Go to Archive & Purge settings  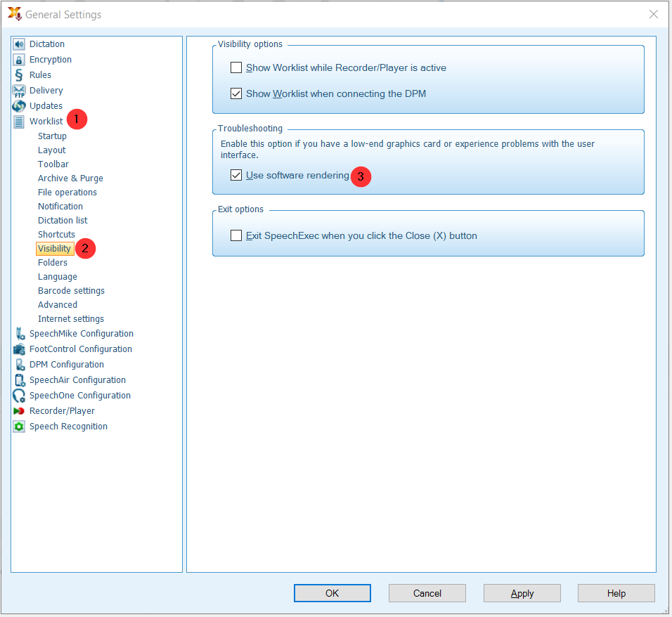(70, 178)
